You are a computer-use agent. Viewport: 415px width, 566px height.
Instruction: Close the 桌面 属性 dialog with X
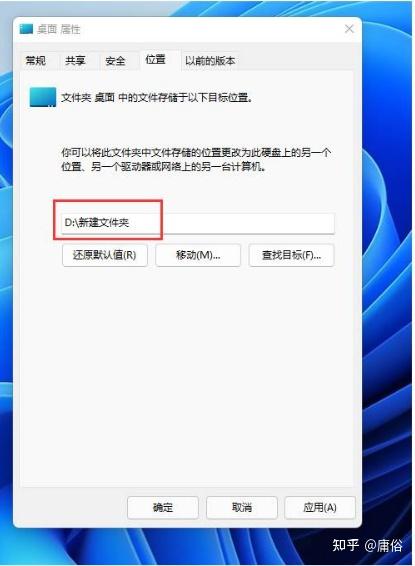click(x=349, y=29)
